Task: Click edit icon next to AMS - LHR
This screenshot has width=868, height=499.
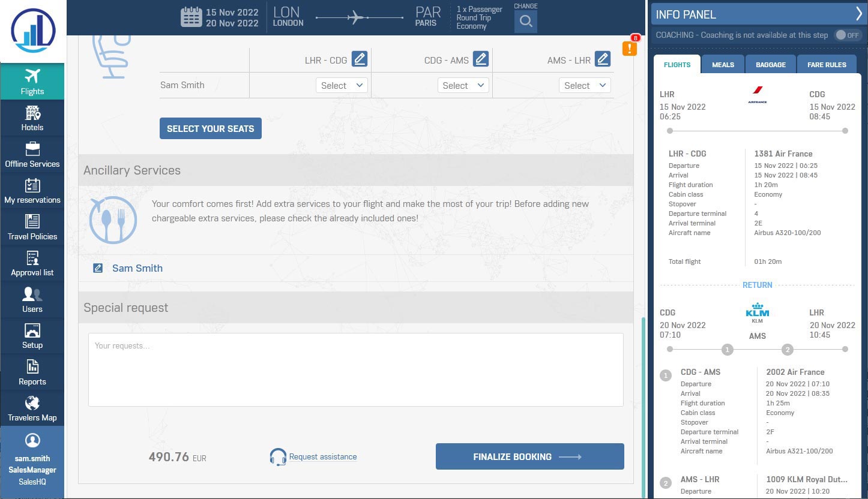Action: point(602,59)
